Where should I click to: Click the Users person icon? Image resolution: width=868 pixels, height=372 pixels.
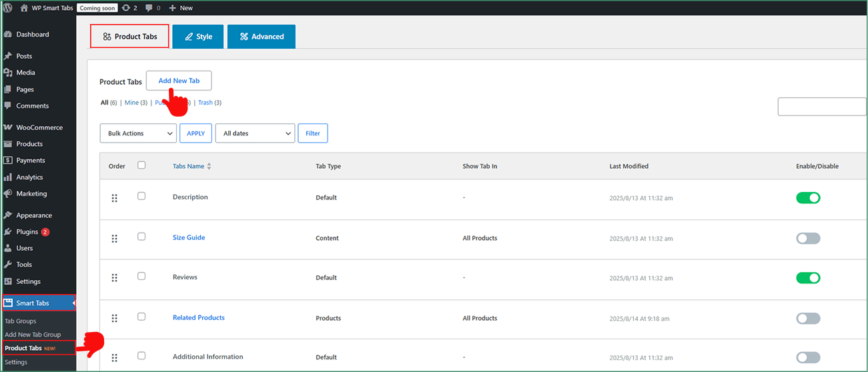coord(8,248)
